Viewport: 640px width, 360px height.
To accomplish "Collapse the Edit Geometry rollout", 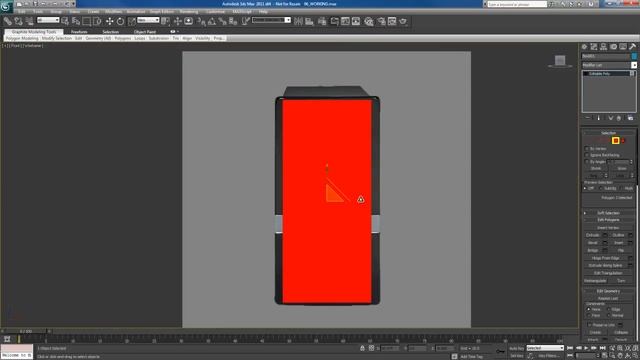I will point(608,291).
